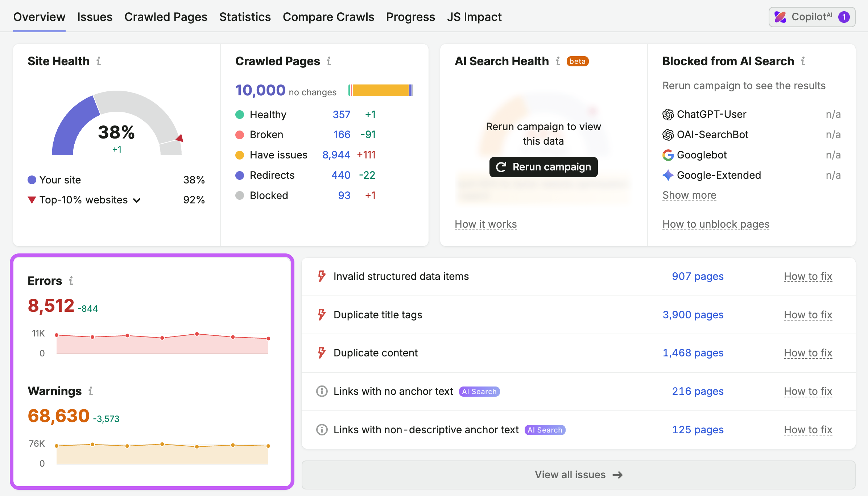Open the 216 pages link

pyautogui.click(x=698, y=391)
